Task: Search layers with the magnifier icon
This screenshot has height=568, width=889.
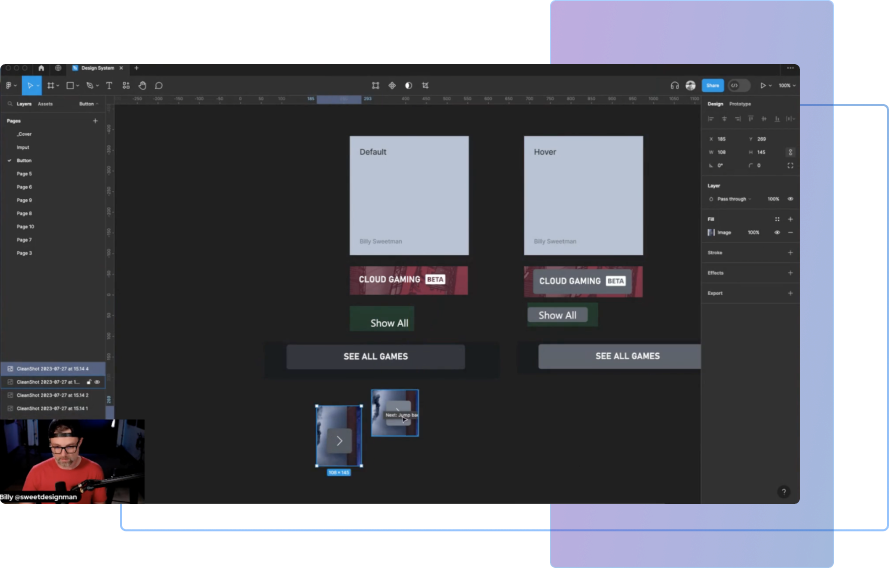Action: [x=10, y=104]
